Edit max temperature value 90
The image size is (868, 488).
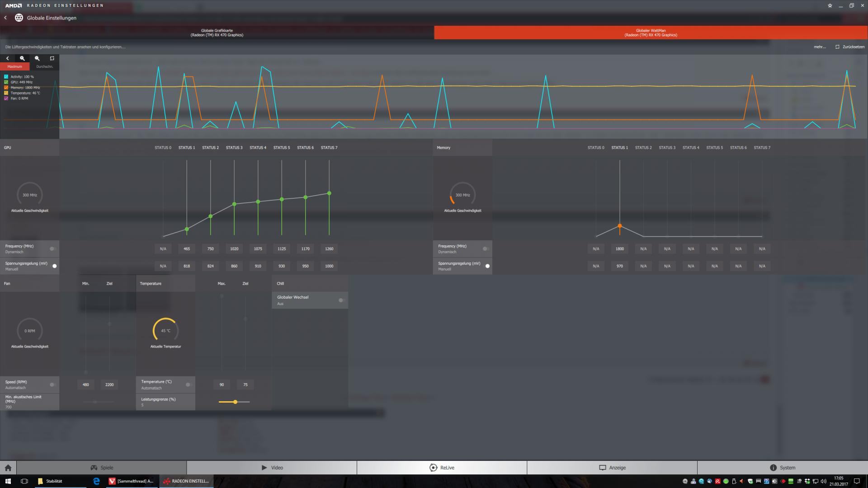[x=222, y=385]
